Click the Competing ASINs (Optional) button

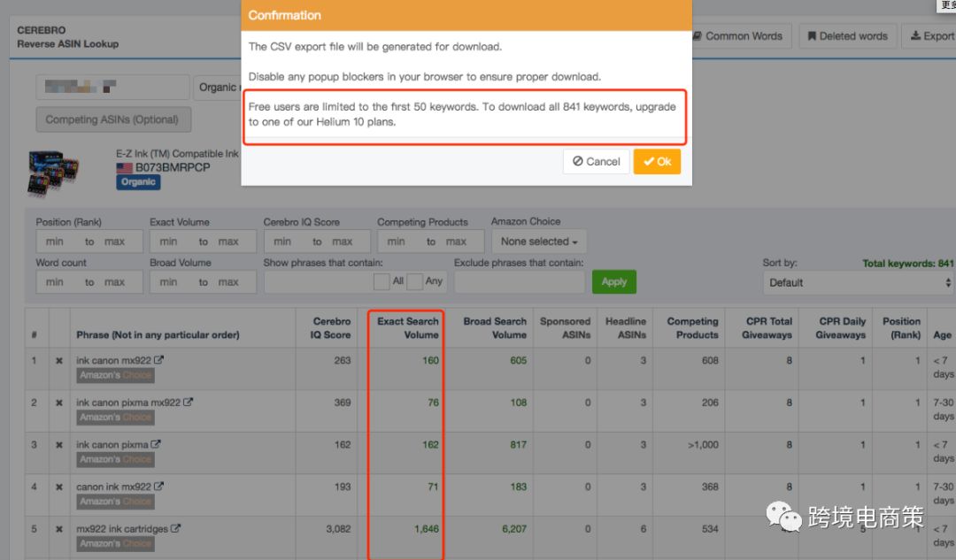[x=113, y=119]
